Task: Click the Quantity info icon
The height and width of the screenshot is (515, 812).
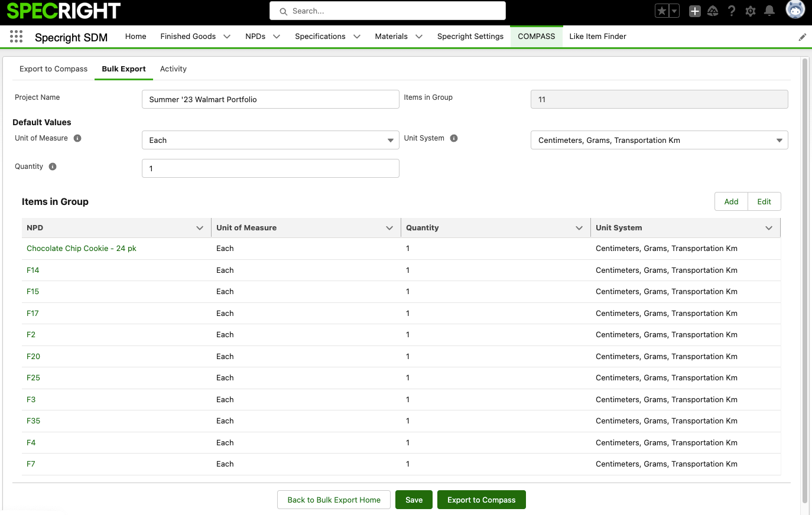Action: [53, 167]
